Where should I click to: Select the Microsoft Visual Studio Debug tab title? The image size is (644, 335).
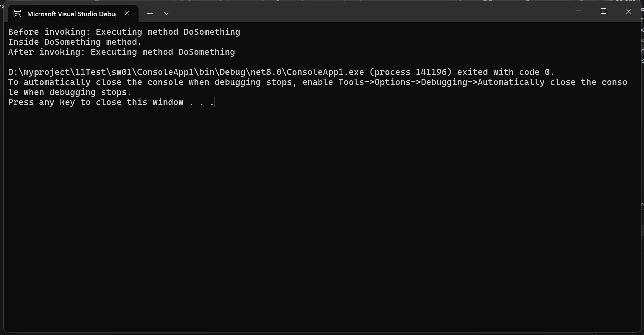[x=72, y=14]
